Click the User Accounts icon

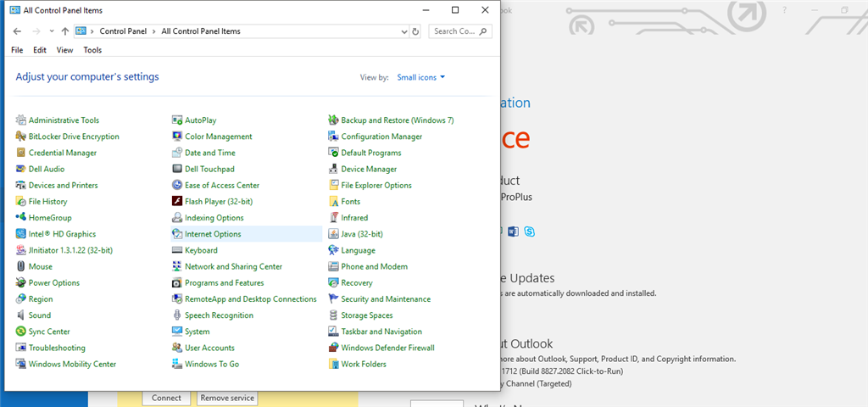(x=177, y=348)
